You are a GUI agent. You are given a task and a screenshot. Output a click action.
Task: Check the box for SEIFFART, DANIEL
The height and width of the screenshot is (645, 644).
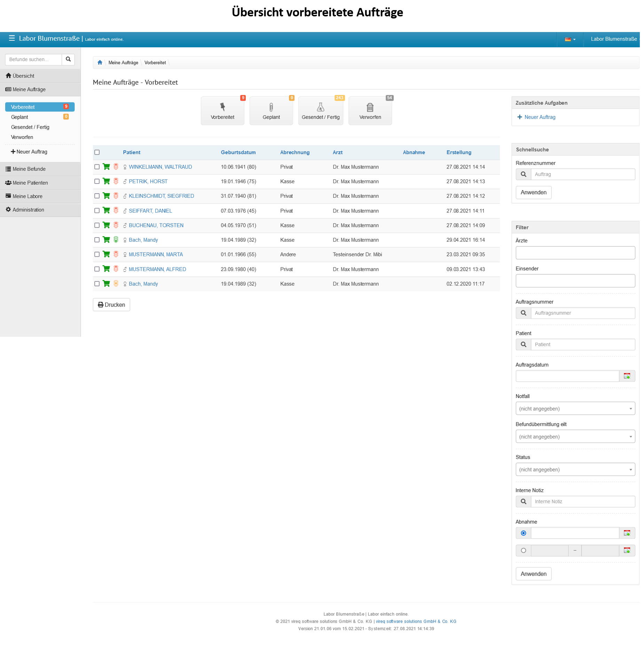pos(97,211)
